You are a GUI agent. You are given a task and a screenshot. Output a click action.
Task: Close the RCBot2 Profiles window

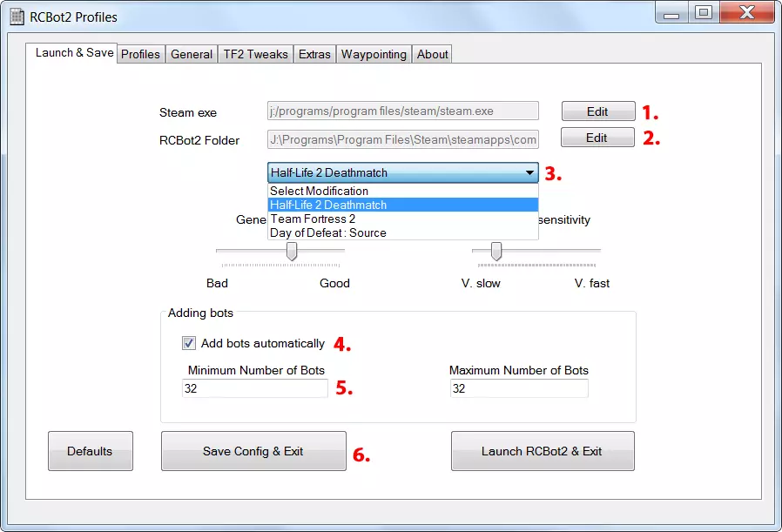747,12
